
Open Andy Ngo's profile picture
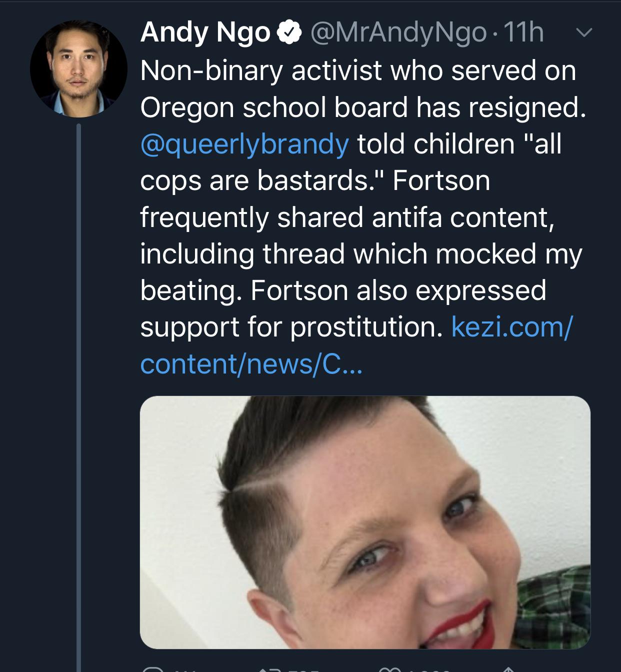click(x=78, y=69)
